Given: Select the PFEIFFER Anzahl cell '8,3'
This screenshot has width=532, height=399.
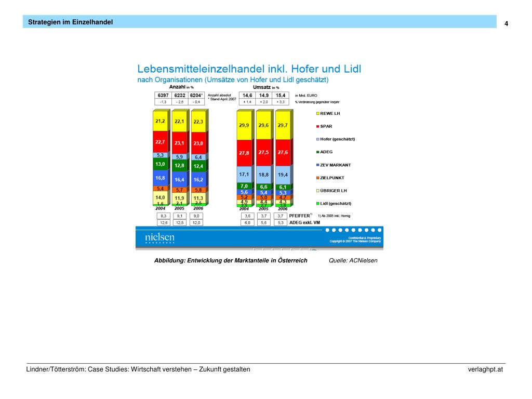Looking at the screenshot, I should 164,216.
